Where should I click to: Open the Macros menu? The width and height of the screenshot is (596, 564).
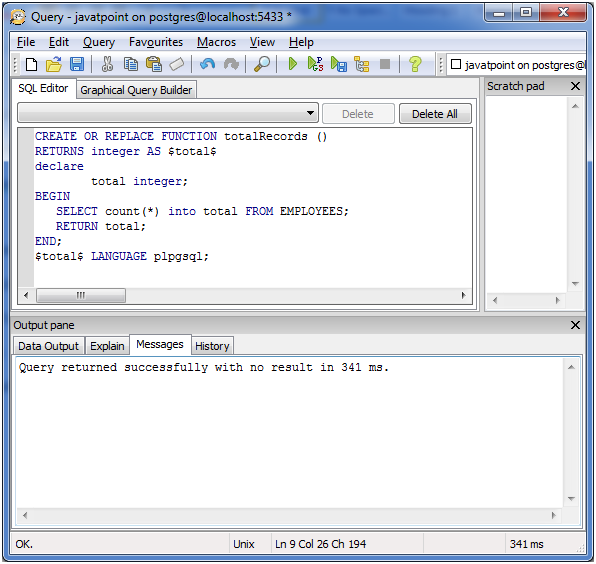coord(216,42)
